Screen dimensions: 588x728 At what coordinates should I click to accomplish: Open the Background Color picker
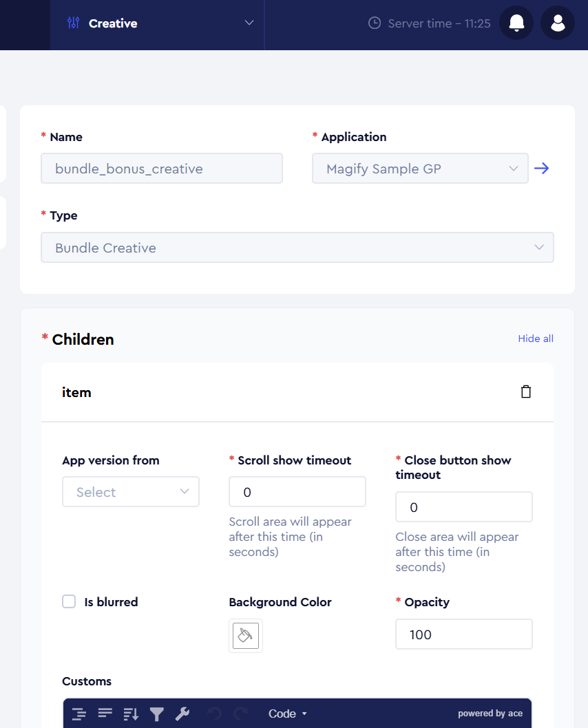click(246, 635)
